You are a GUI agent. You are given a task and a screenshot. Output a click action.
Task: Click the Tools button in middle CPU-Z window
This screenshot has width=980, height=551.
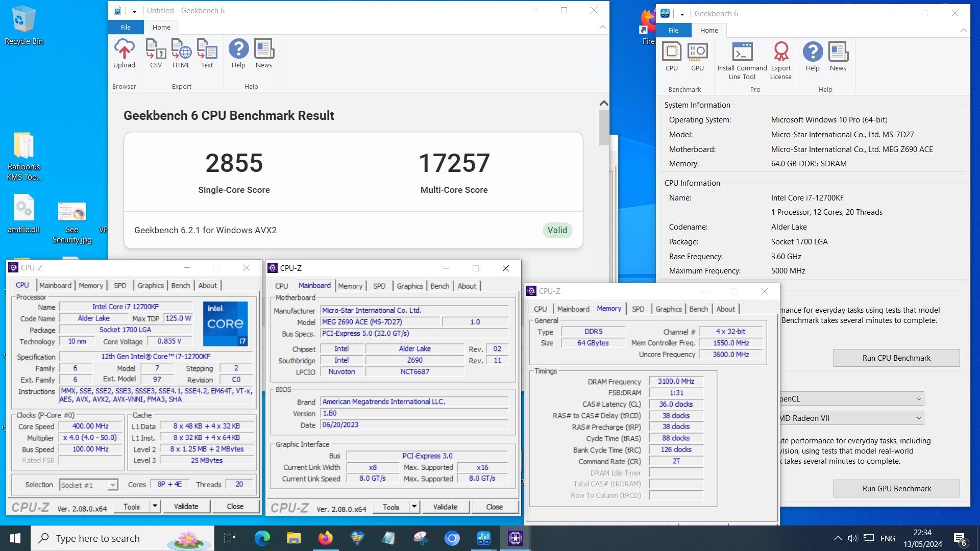391,507
